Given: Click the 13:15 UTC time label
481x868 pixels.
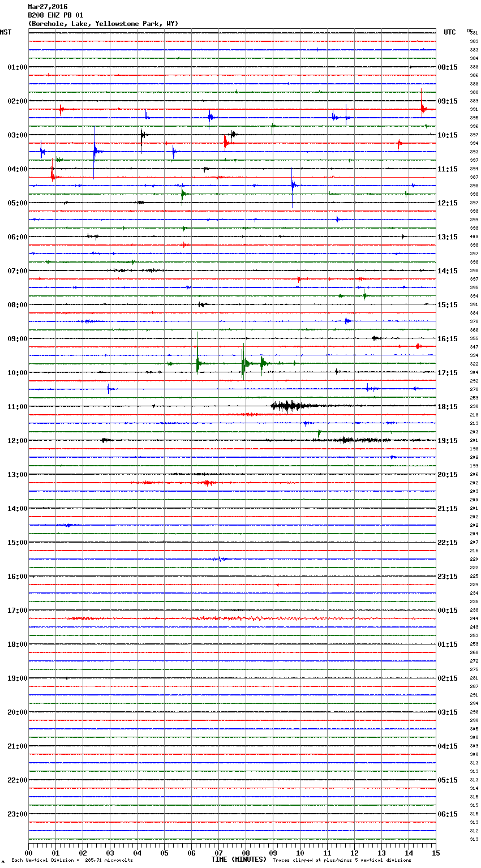Looking at the screenshot, I should click(x=448, y=237).
